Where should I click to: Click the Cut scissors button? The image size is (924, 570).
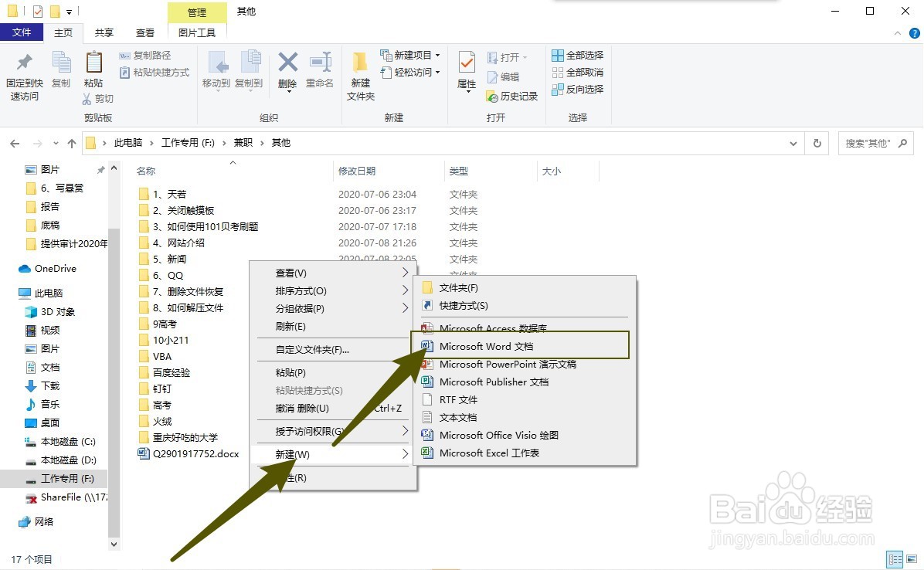[x=98, y=98]
